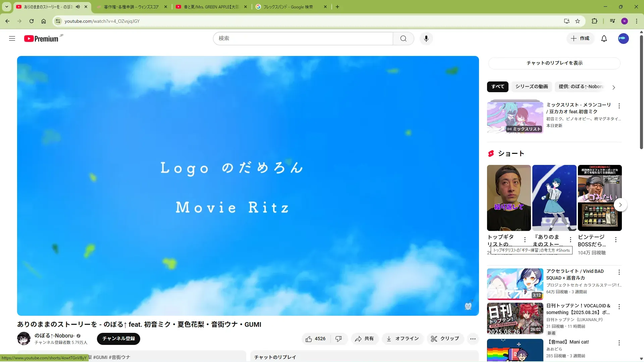Screen dimensions: 644x362
Task: Show the next Shorts with the carousel arrow
Action: pos(620,205)
